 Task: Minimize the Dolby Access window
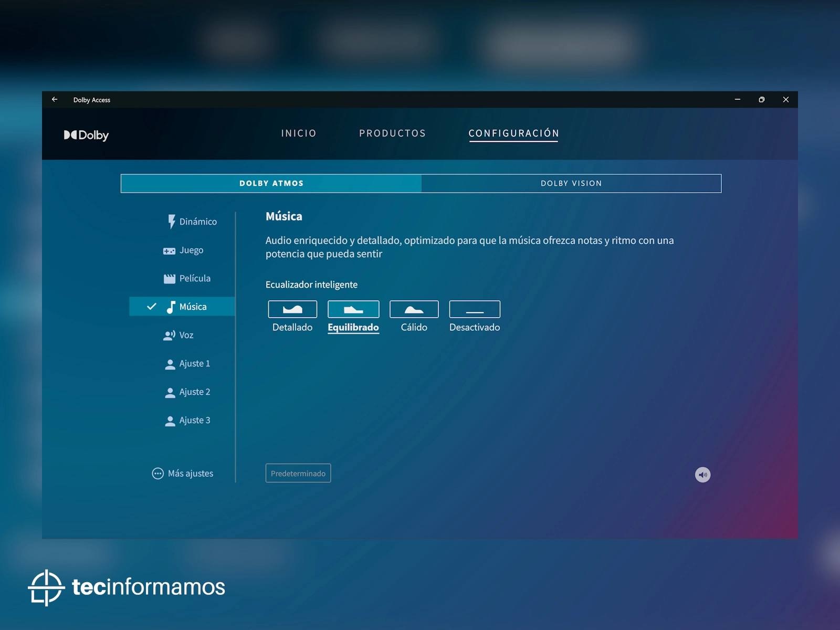coord(738,99)
